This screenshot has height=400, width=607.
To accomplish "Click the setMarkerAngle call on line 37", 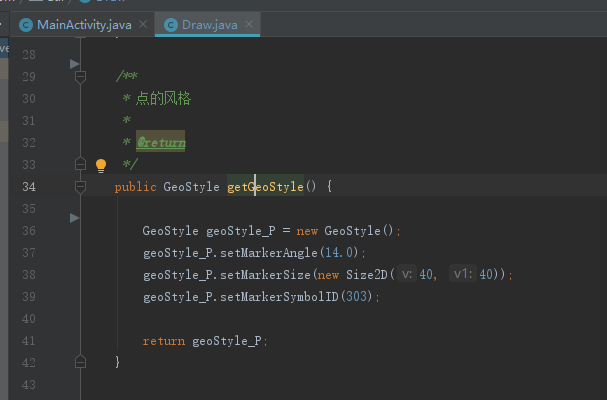I will pos(269,253).
